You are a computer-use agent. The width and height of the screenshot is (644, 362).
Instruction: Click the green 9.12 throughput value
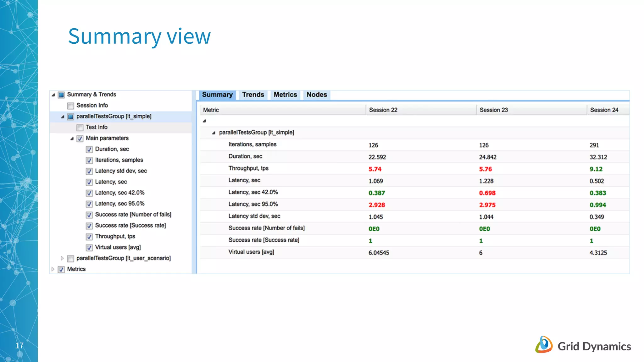[596, 169]
